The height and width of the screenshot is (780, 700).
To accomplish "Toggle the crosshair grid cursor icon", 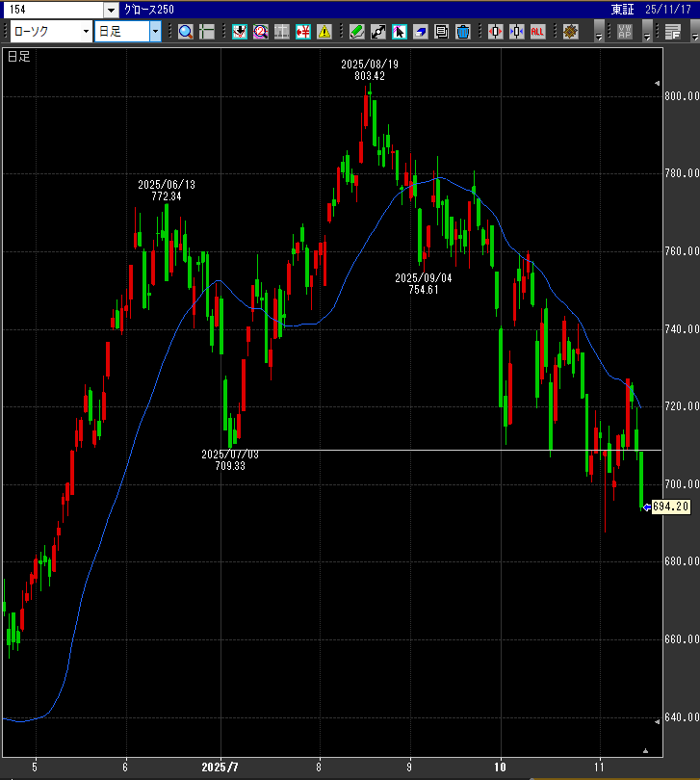I will point(207,32).
